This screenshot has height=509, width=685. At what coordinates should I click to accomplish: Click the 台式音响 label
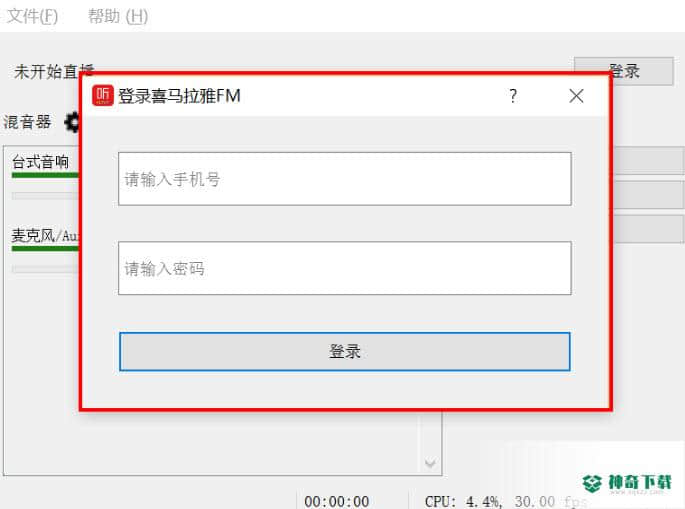(40, 162)
